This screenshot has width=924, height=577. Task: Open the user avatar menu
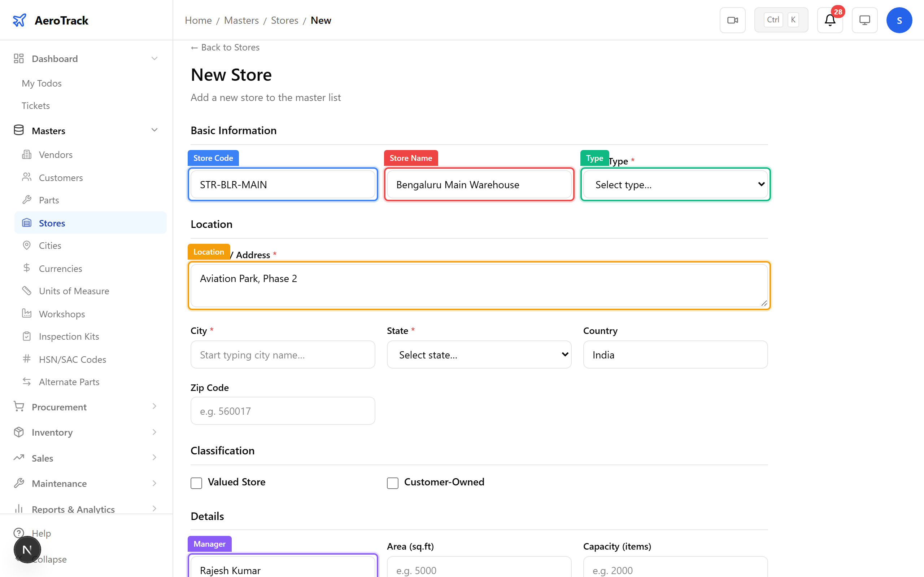[x=899, y=20]
